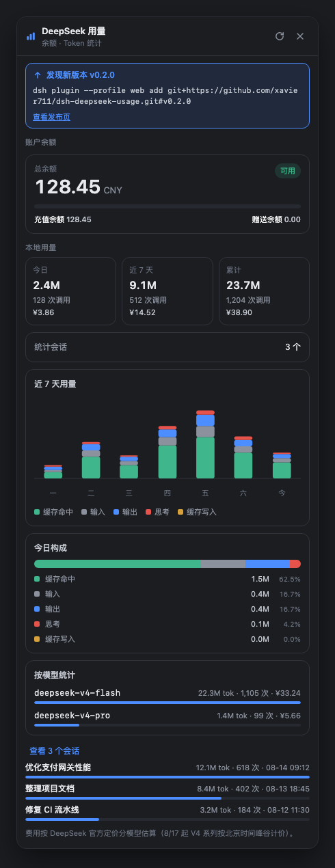Click the bar for 三 in chart
This screenshot has width=335, height=868.
[129, 467]
